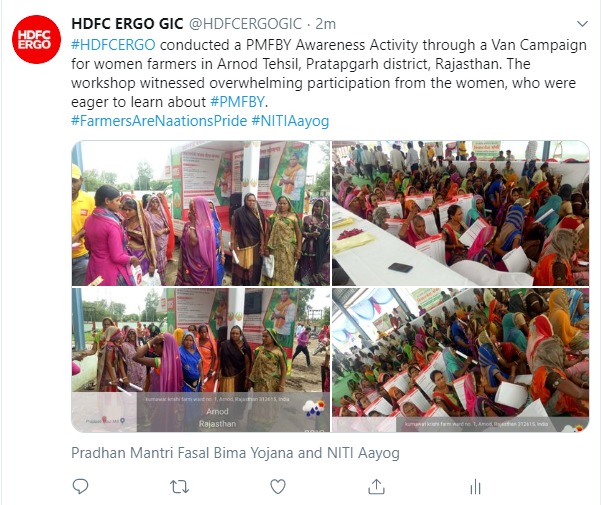Follow the #FarmersAreNaationsPride hashtag
The width and height of the screenshot is (601, 505).
point(159,121)
